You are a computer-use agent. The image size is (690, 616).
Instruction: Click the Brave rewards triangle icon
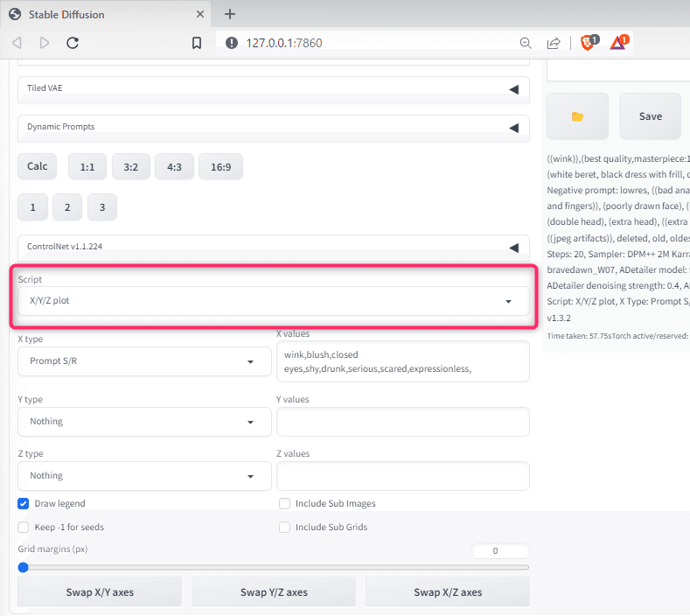click(618, 42)
